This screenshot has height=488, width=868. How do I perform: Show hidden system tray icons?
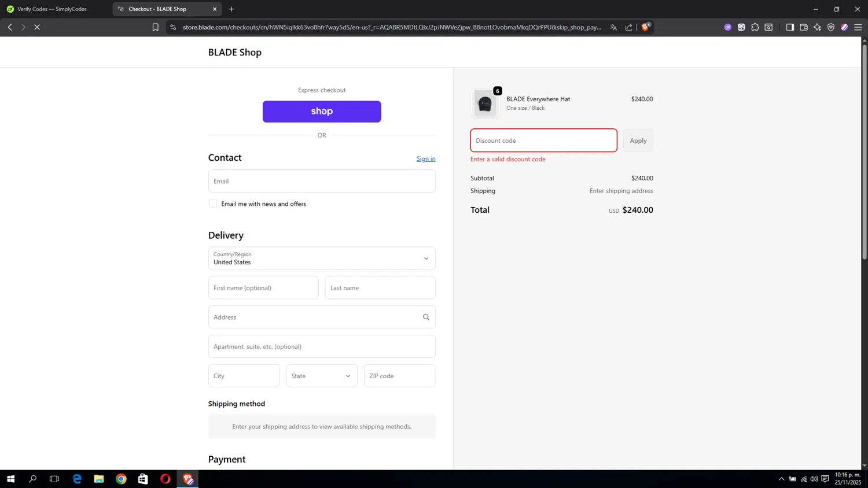[781, 479]
